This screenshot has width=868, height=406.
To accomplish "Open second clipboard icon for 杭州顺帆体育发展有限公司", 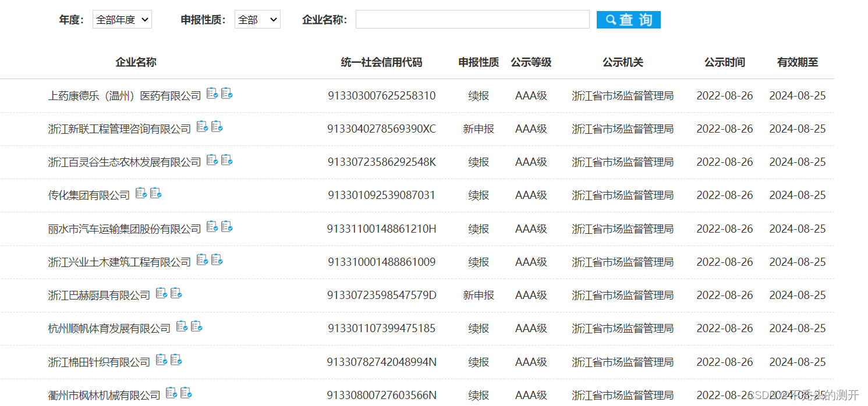I will point(196,326).
